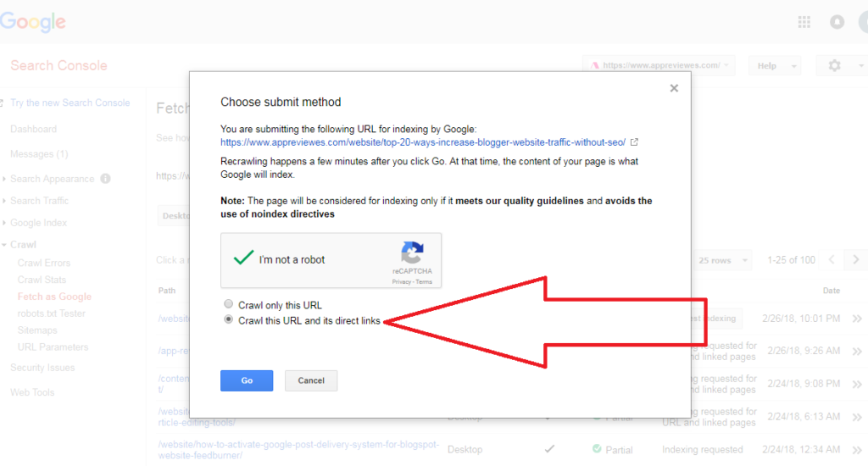Open reCAPTCHA Terms link

[424, 281]
